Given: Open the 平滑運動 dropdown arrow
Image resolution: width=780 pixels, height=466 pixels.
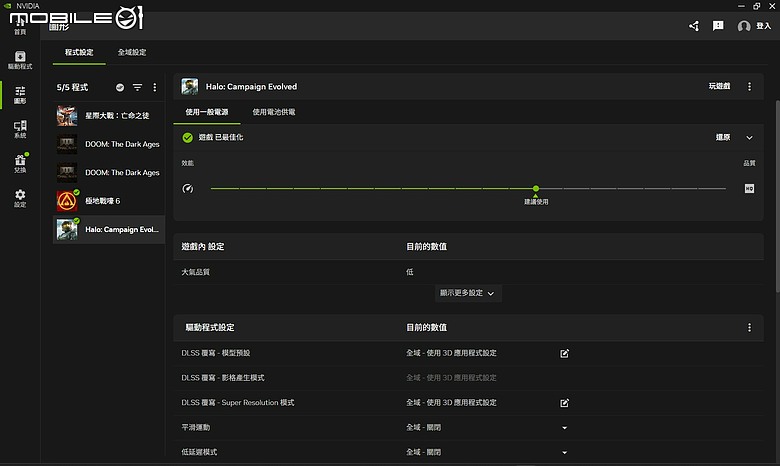Looking at the screenshot, I should 564,428.
